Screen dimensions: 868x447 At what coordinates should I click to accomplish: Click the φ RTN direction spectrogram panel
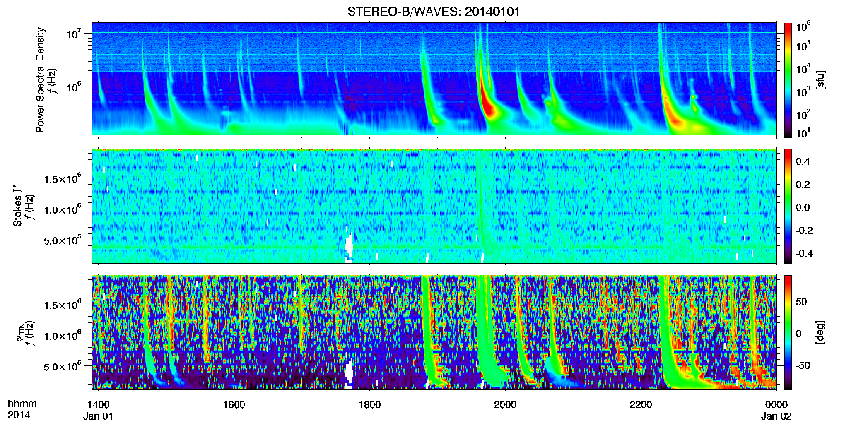coord(434,332)
